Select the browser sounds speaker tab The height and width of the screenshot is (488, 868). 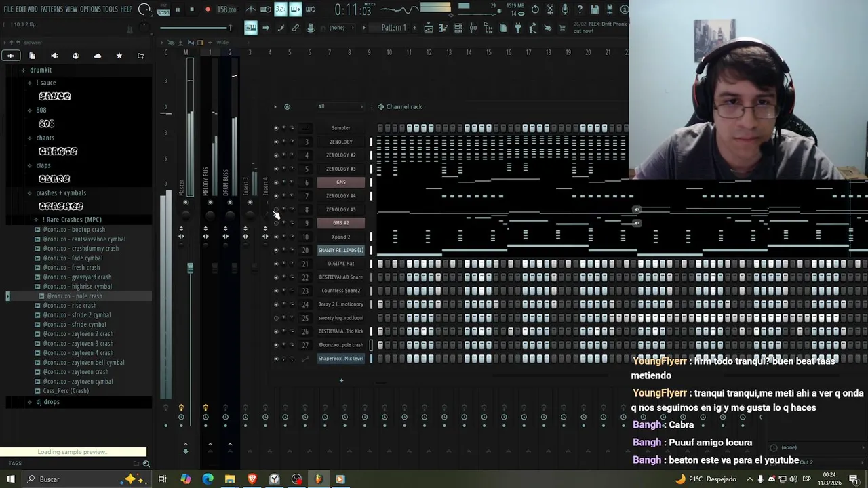click(x=54, y=56)
